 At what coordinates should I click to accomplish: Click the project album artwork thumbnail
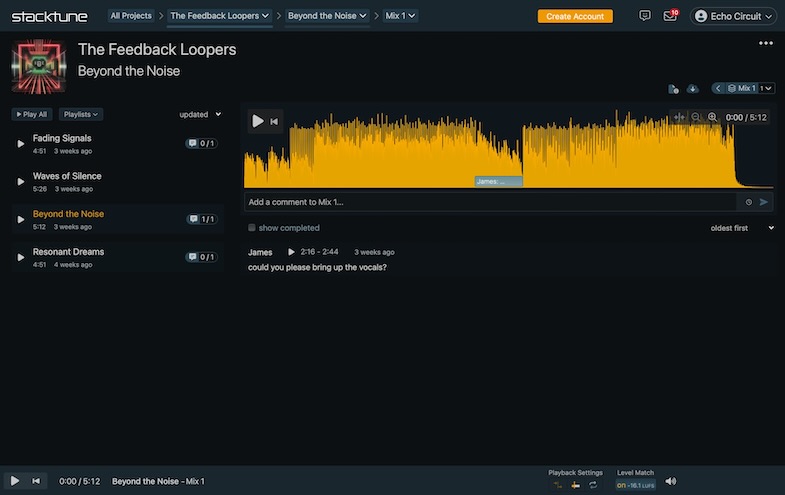click(39, 67)
